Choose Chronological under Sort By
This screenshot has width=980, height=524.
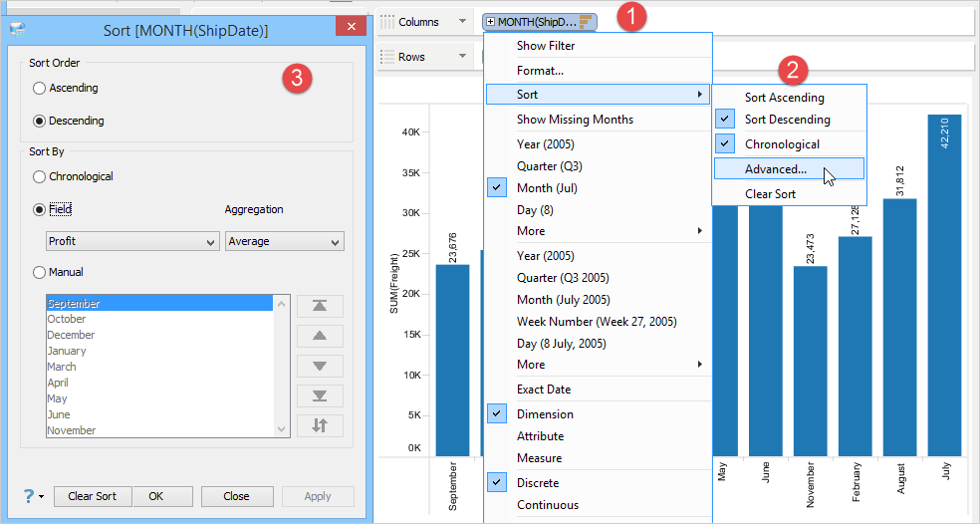pos(40,177)
